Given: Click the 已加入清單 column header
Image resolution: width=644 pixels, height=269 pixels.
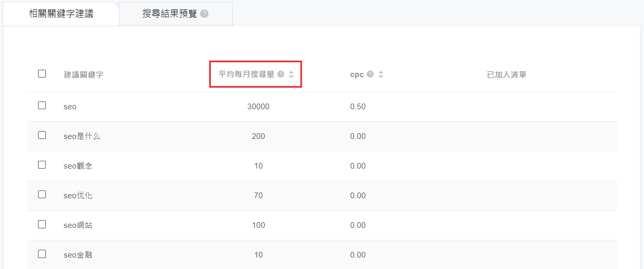Looking at the screenshot, I should pos(506,74).
